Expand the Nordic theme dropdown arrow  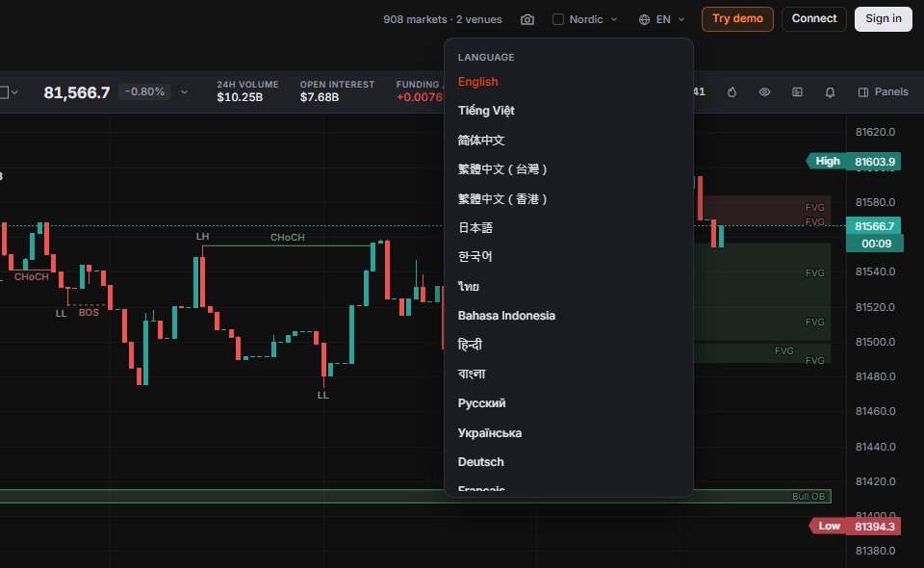click(614, 19)
